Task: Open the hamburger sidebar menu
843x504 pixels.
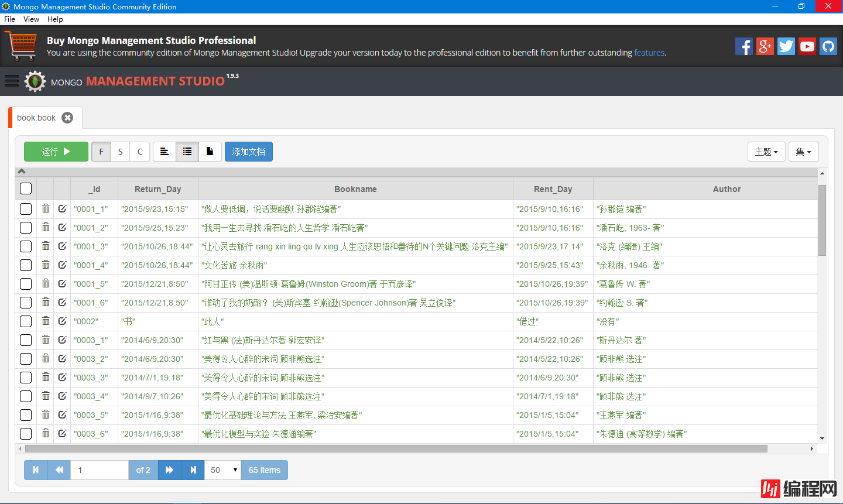Action: (12, 81)
